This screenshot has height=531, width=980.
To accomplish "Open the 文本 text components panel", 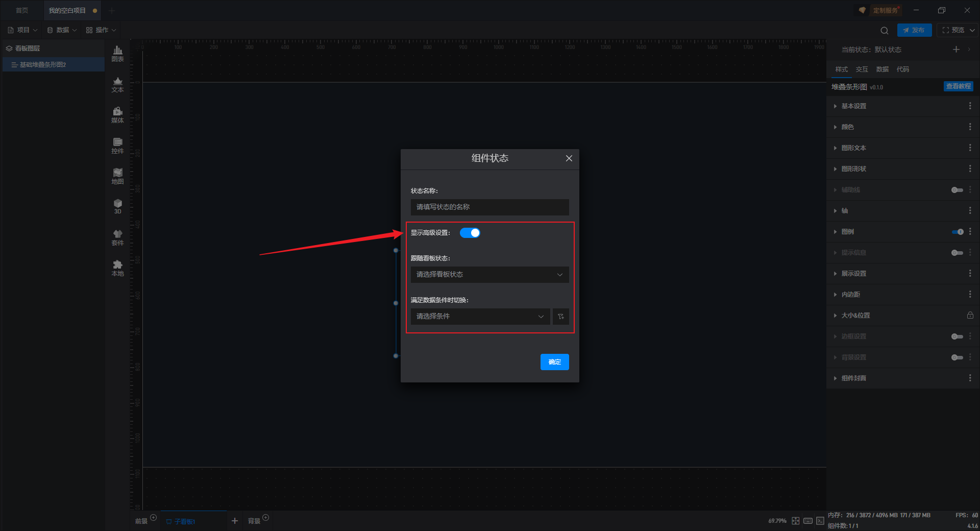I will [117, 84].
